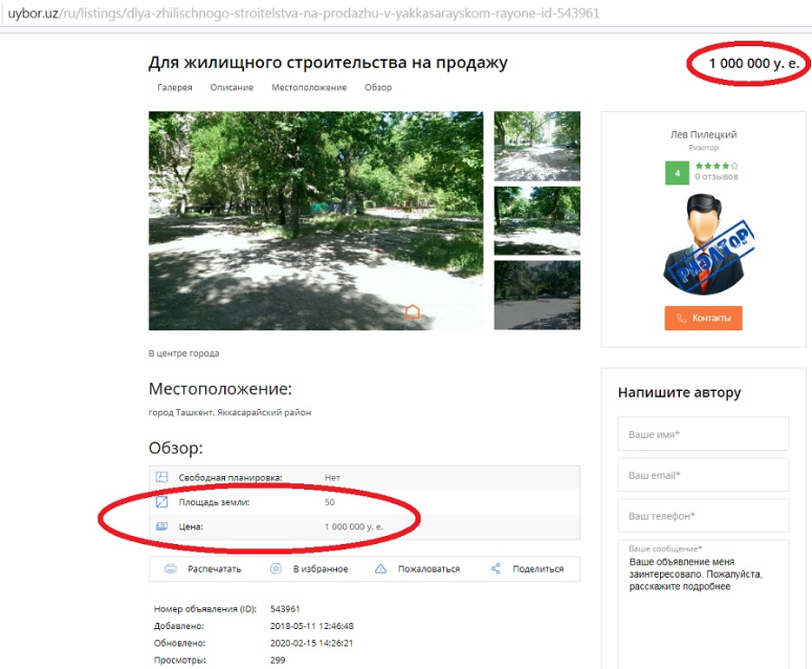Viewport: 812px width, 669px height.
Task: Click the Ваше имя input field
Action: (x=703, y=434)
